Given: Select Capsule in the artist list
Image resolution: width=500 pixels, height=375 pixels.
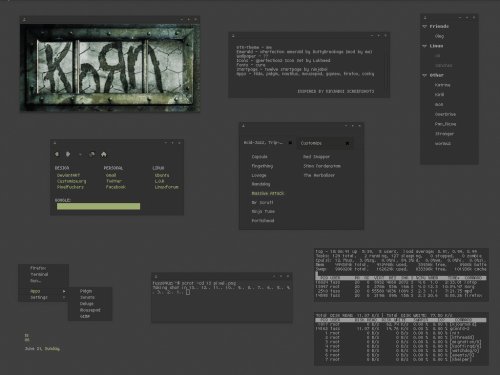Looking at the screenshot, I should 259,157.
